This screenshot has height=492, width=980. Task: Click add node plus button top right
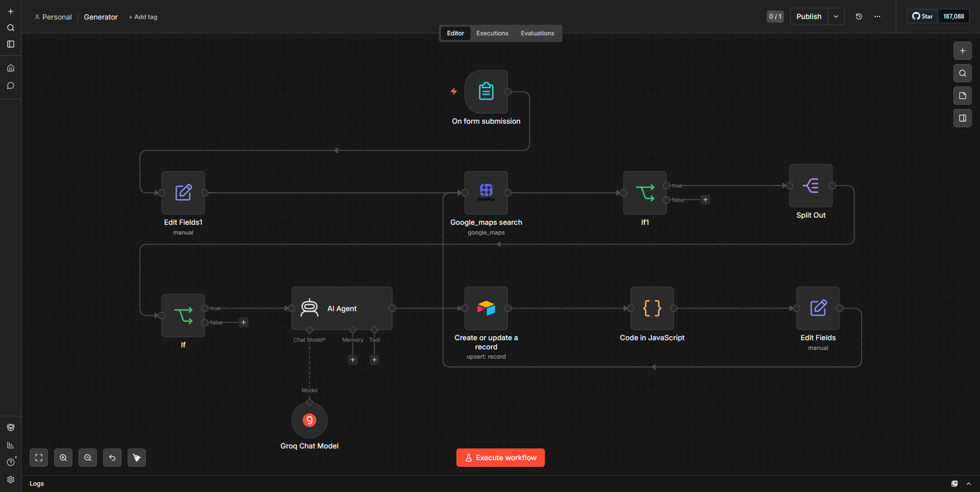click(x=962, y=51)
